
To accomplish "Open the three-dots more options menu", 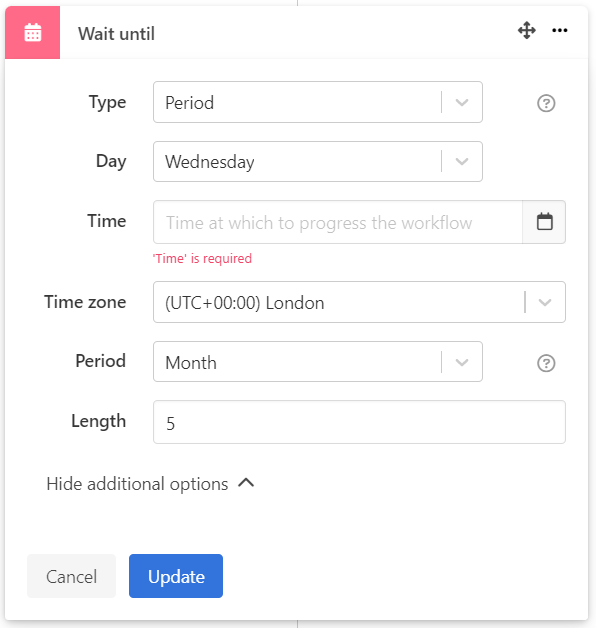I will [560, 30].
